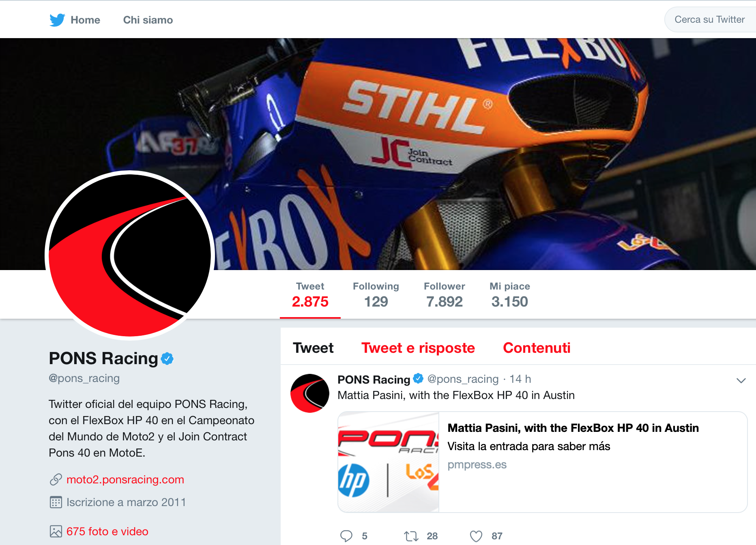Viewport: 756px width, 545px height.
Task: Click the small PONS avatar in tweet
Action: pyautogui.click(x=310, y=393)
